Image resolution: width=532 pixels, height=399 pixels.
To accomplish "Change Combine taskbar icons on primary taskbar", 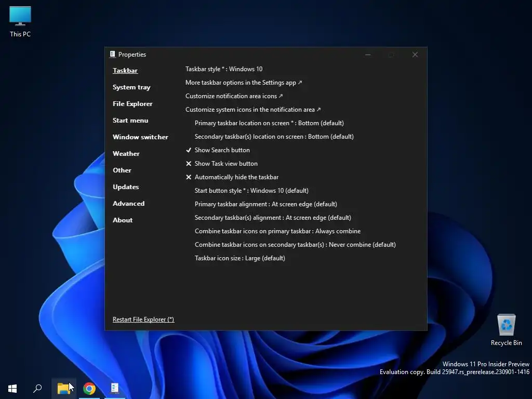I will 277,231.
